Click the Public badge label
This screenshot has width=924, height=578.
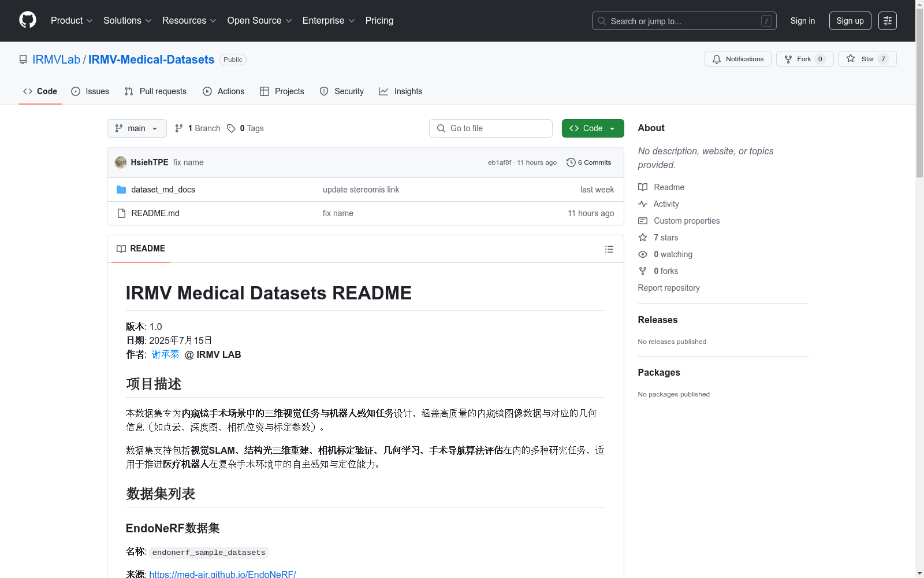tap(233, 60)
